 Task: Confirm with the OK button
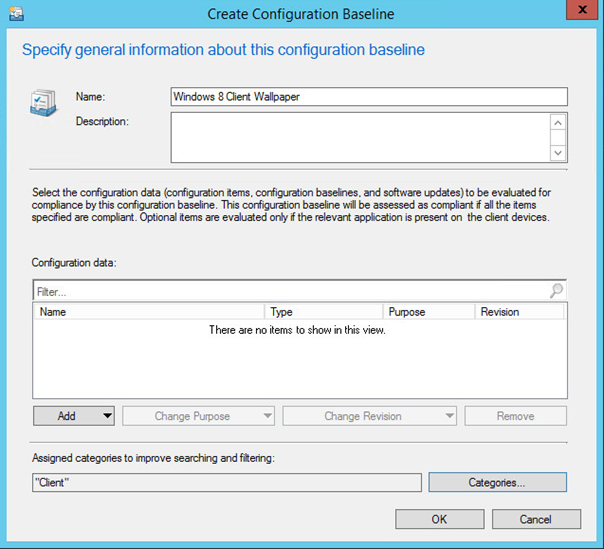click(439, 519)
